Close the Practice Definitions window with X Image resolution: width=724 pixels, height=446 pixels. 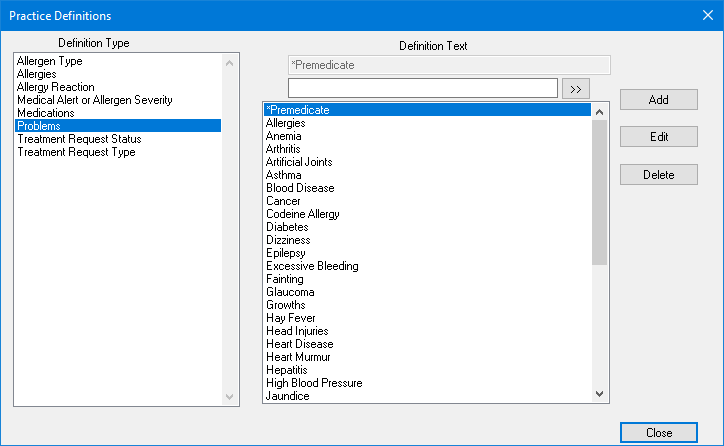pos(705,15)
